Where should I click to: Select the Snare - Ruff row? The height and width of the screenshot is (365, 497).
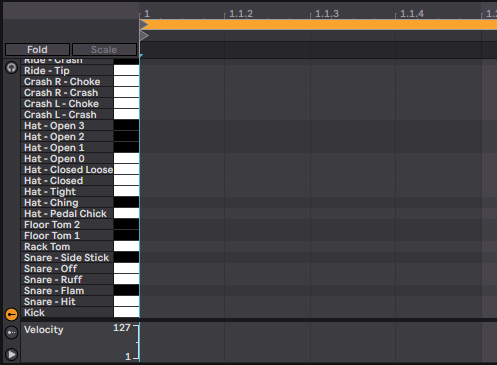pyautogui.click(x=67, y=280)
